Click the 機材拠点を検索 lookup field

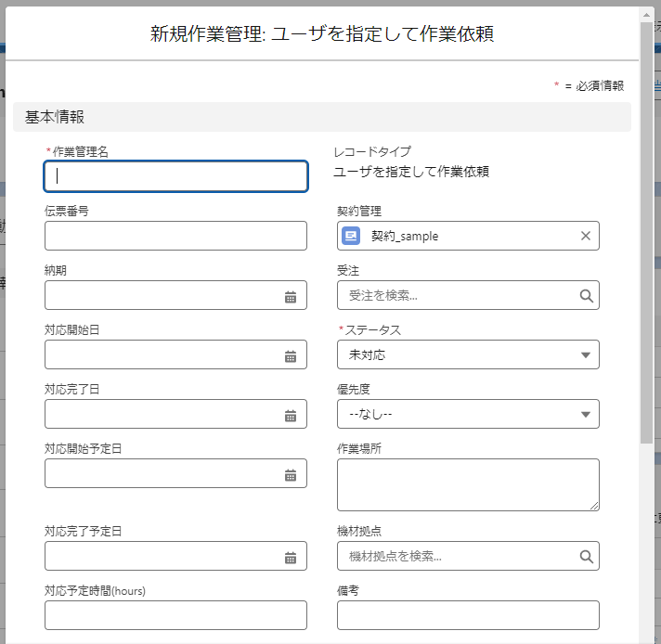tap(459, 557)
